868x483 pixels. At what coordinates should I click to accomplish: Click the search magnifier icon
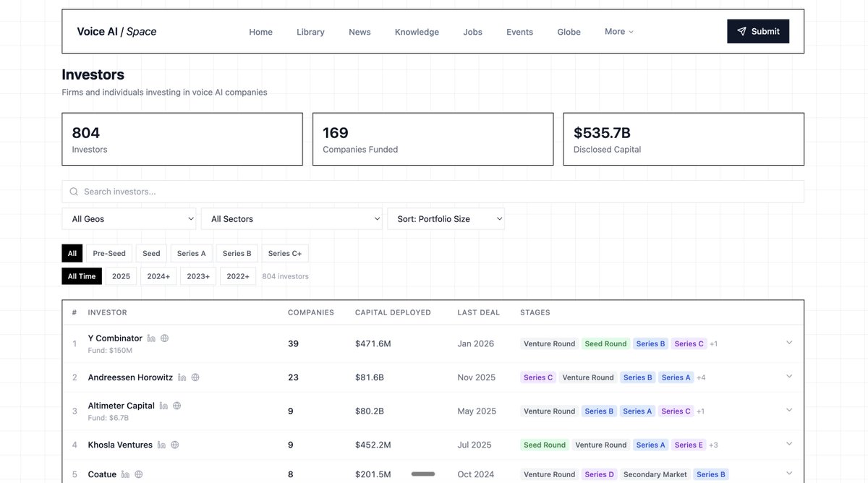(74, 192)
